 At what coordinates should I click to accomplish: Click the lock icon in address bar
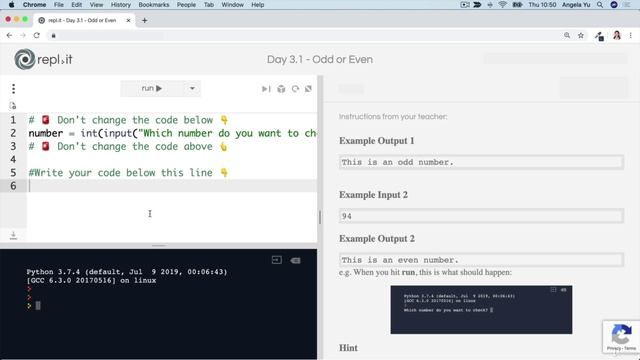point(53,36)
